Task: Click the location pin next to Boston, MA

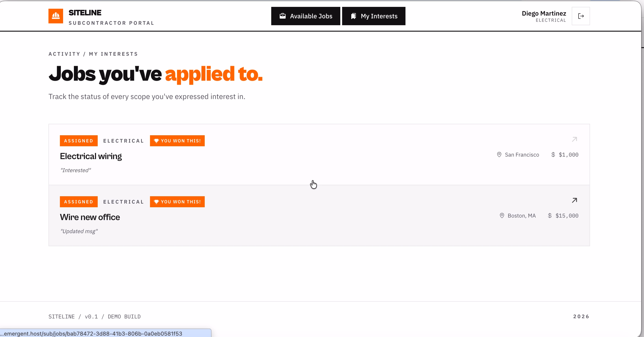Action: [x=502, y=216]
